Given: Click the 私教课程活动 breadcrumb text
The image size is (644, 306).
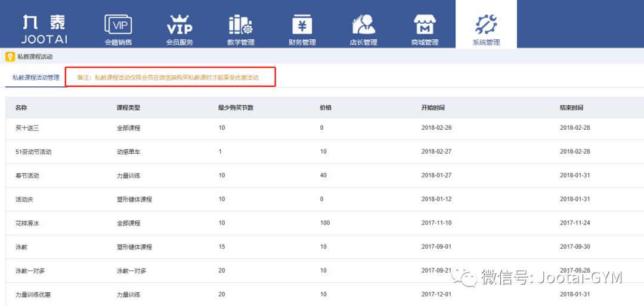Looking at the screenshot, I should tap(35, 57).
